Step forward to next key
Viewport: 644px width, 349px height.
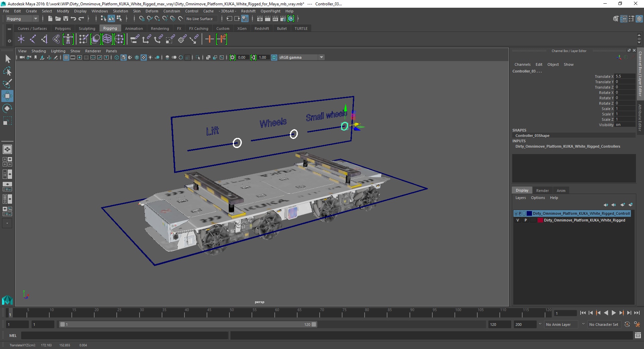pyautogui.click(x=621, y=313)
